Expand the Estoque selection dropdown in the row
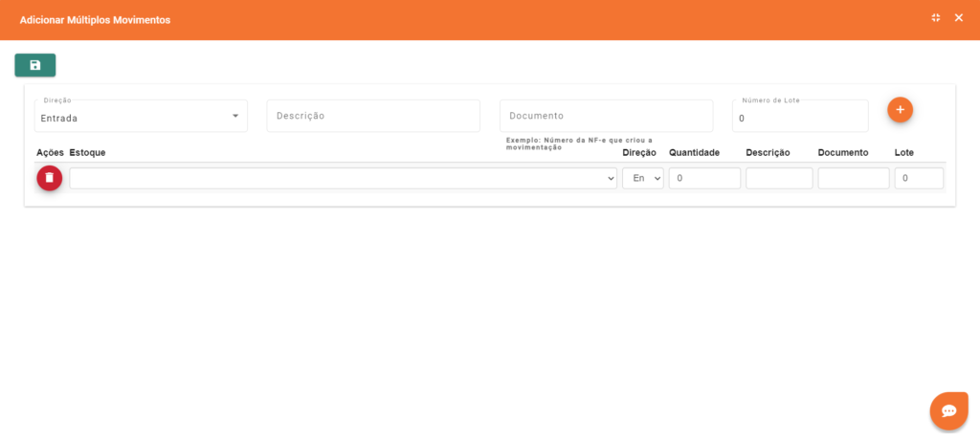Viewport: 980px width, 441px height. click(343, 178)
